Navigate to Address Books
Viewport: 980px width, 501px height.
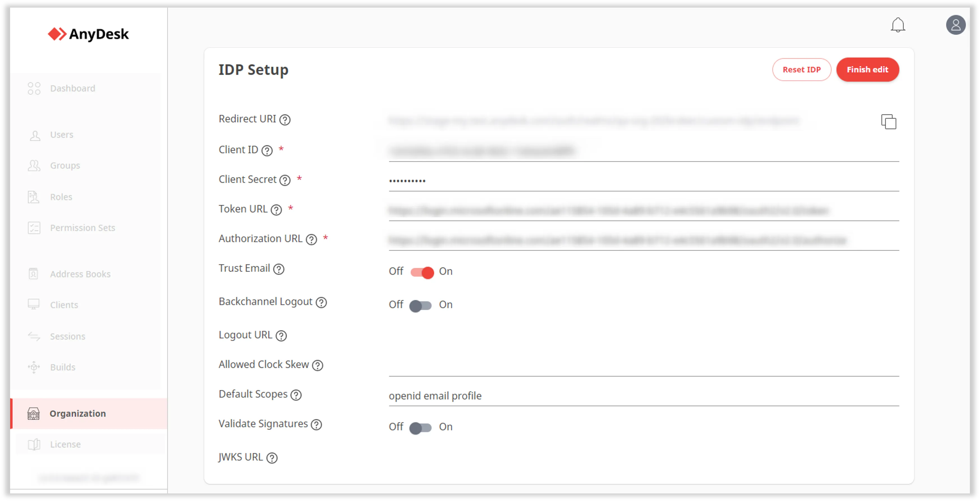(80, 274)
